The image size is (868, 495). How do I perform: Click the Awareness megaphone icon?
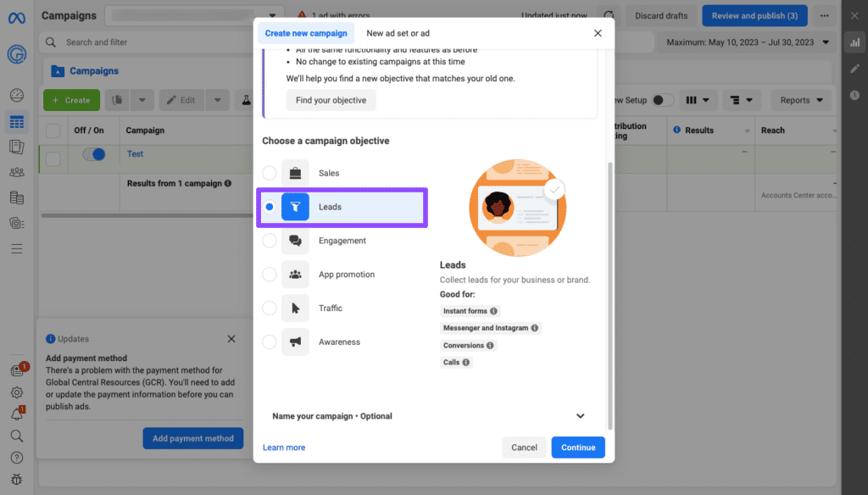coord(295,342)
